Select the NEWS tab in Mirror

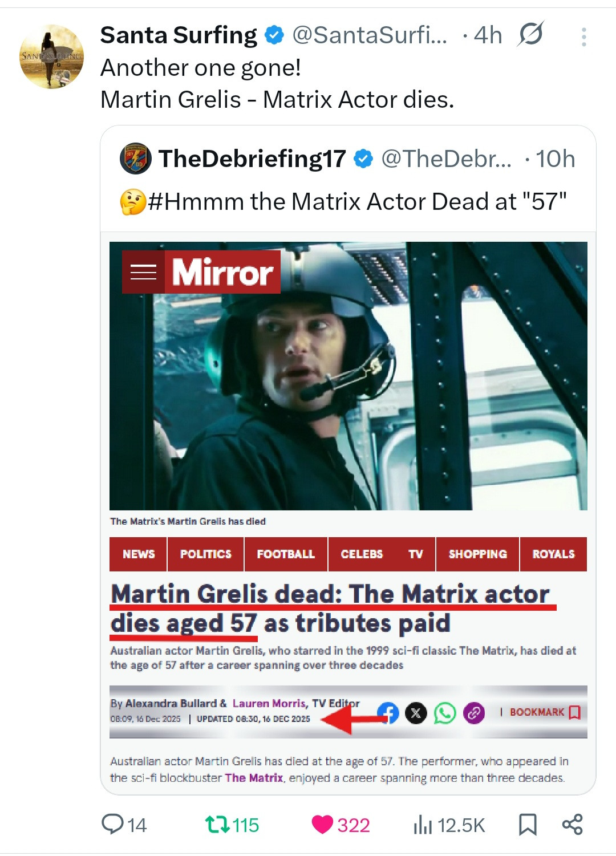click(x=139, y=554)
